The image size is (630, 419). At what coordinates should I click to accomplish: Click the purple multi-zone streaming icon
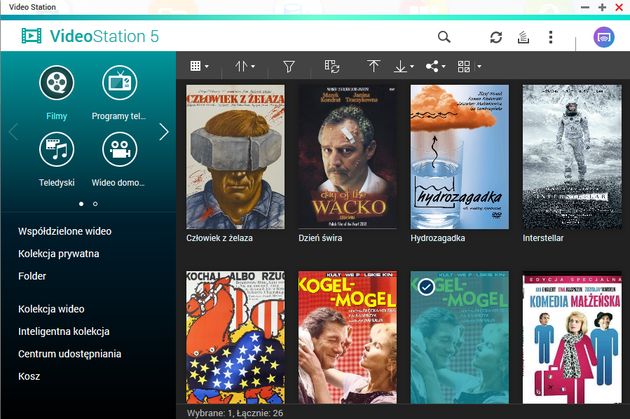[604, 37]
